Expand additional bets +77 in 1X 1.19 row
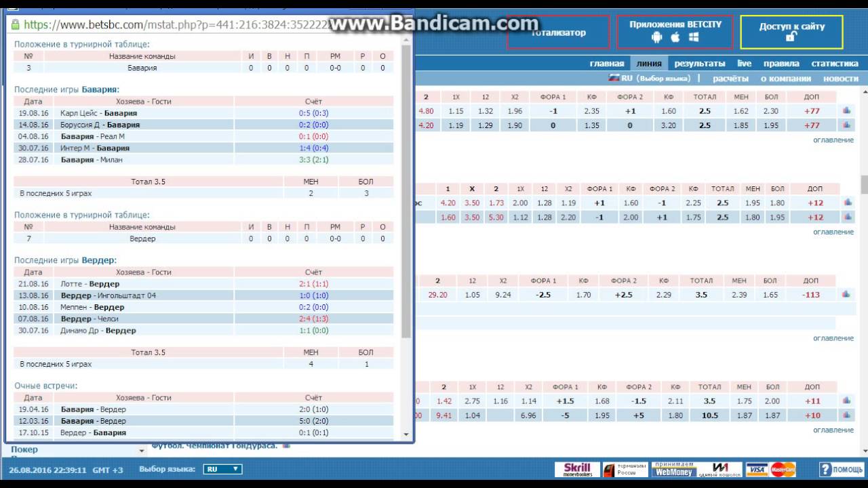Screen dimensions: 868x488 click(812, 125)
